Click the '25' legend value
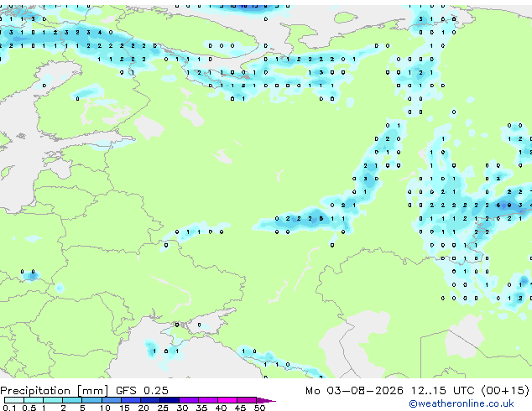 [x=163, y=408]
